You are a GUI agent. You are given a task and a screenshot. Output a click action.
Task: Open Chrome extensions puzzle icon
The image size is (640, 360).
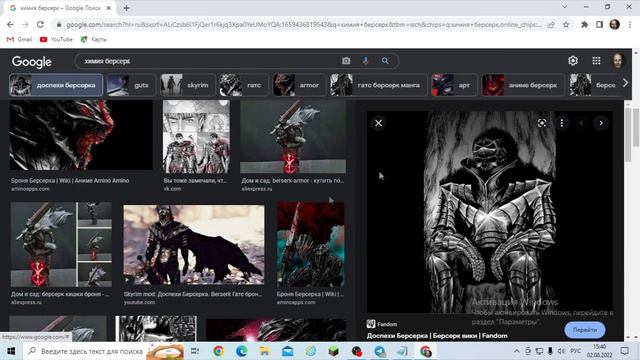(x=584, y=24)
